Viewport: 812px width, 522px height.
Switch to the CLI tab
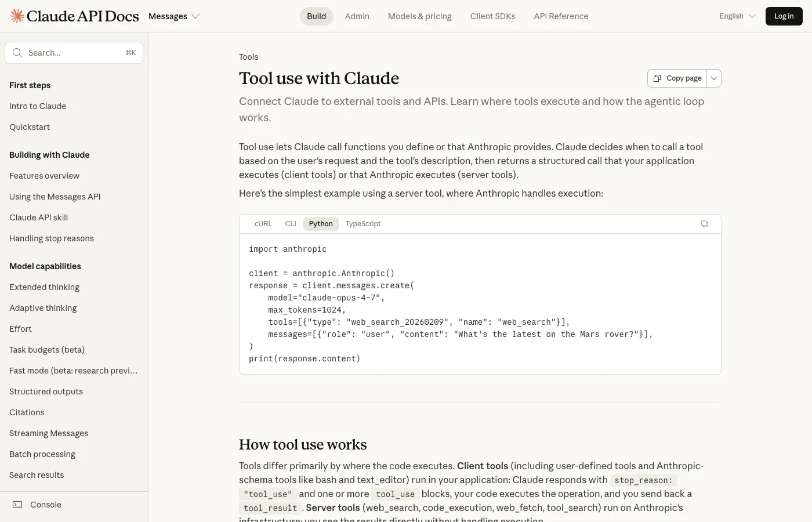(290, 223)
